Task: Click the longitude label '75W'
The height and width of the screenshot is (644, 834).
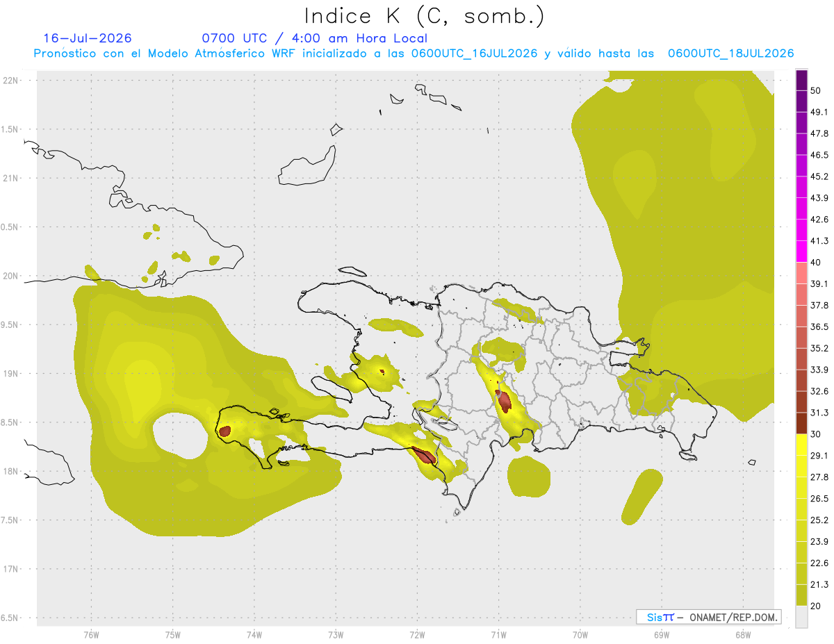Action: (x=173, y=635)
